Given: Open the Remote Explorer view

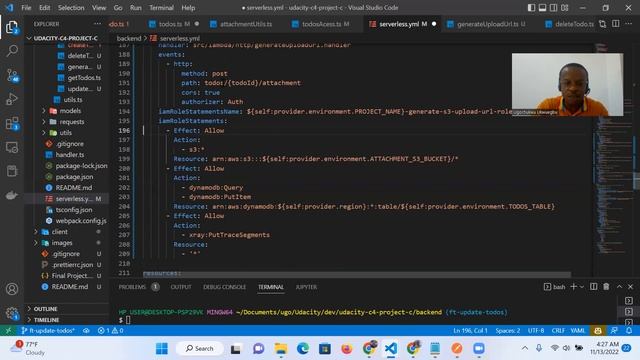Looking at the screenshot, I should (12, 147).
